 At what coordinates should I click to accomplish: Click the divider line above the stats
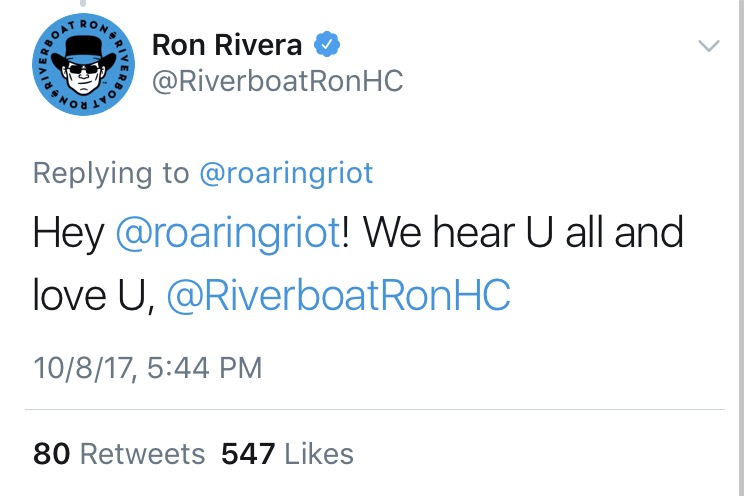[x=375, y=409]
